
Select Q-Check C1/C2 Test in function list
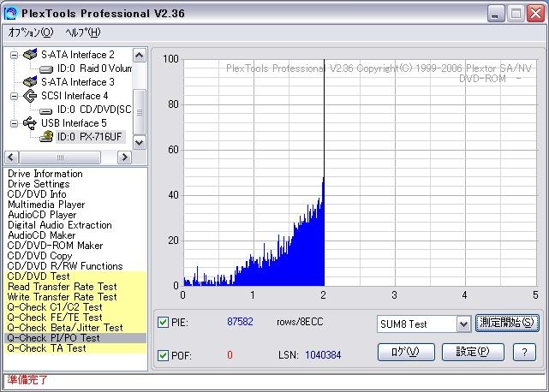(x=55, y=307)
